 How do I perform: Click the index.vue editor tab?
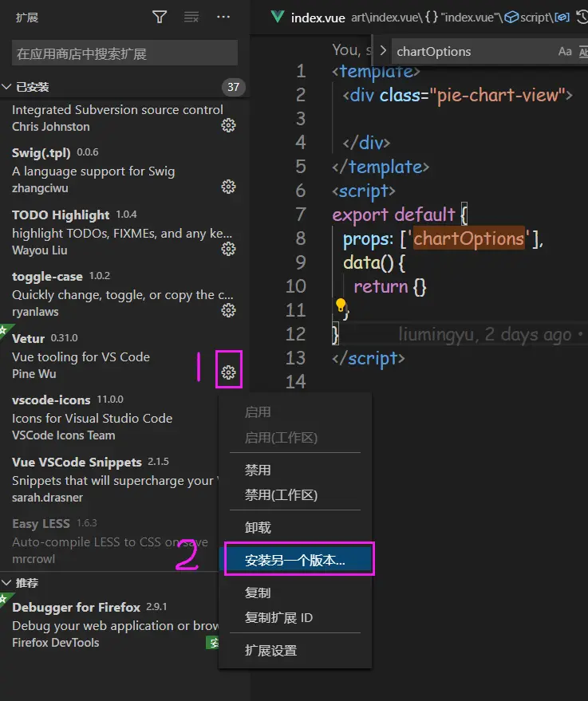pos(318,18)
